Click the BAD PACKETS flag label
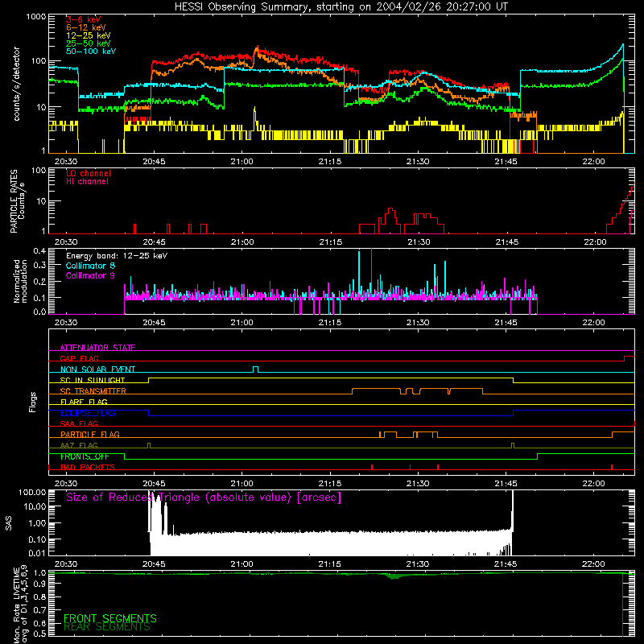This screenshot has width=644, height=644. pos(88,467)
